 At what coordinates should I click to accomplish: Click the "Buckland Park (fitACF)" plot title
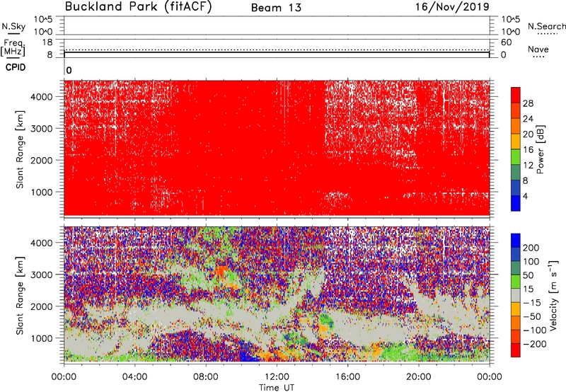pos(138,7)
